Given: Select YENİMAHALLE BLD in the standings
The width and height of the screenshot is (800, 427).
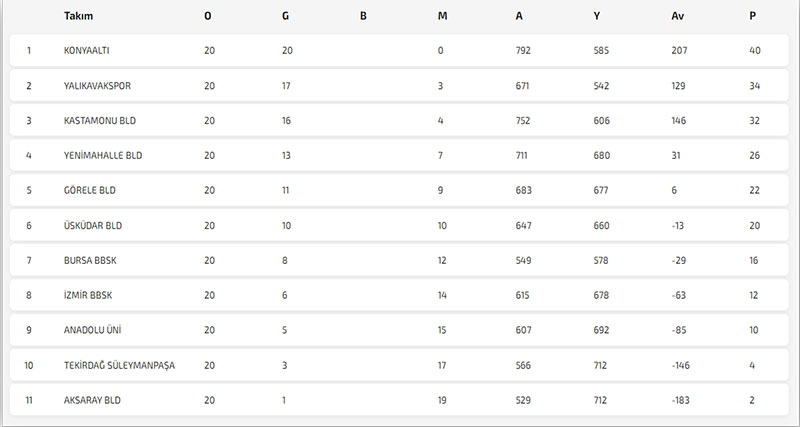Looking at the screenshot, I should pyautogui.click(x=103, y=155).
